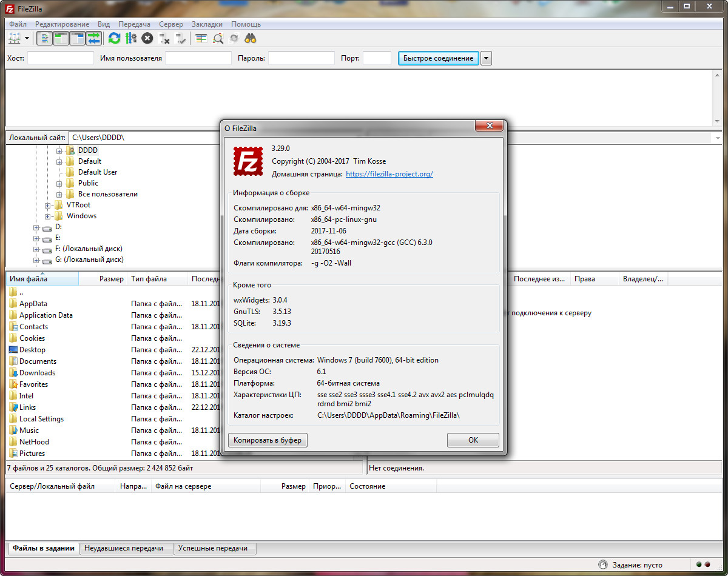
Task: Select the NetHood folder row
Action: 112,442
